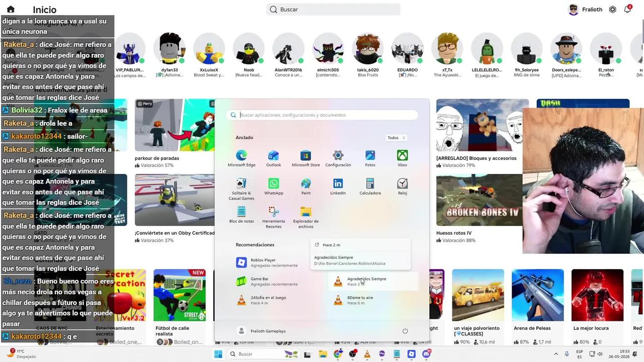Open recent file 8Dame tu aire
Image resolution: width=644 pixels, height=362 pixels.
373,300
